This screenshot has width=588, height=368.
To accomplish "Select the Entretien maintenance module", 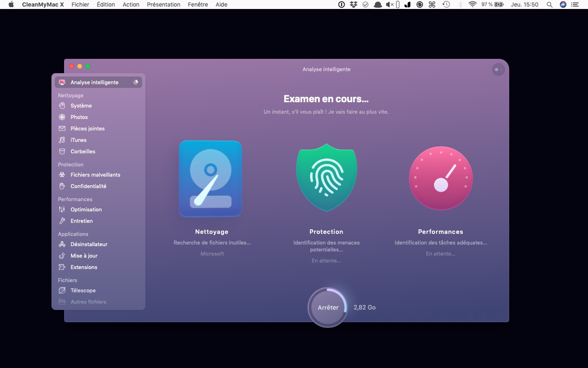I will click(82, 221).
